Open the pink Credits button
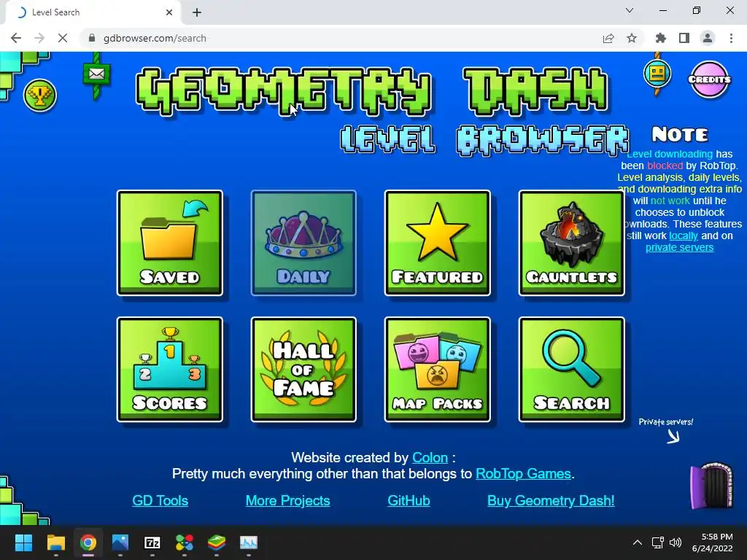Viewport: 747px width, 560px height. tap(709, 79)
